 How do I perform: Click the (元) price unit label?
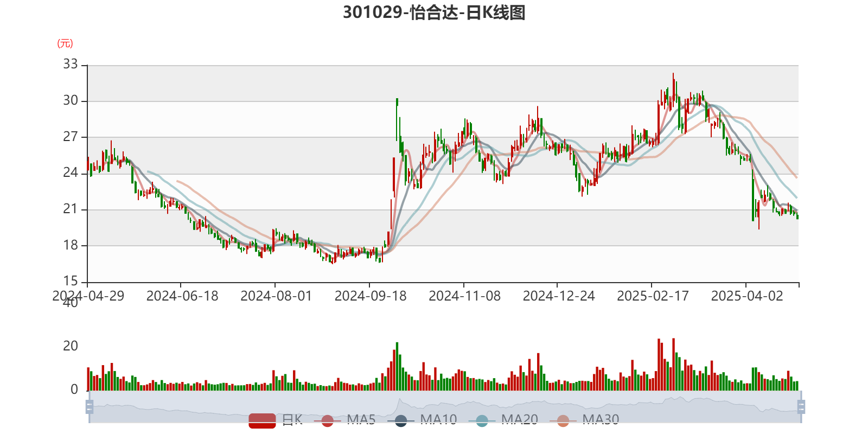[x=65, y=43]
